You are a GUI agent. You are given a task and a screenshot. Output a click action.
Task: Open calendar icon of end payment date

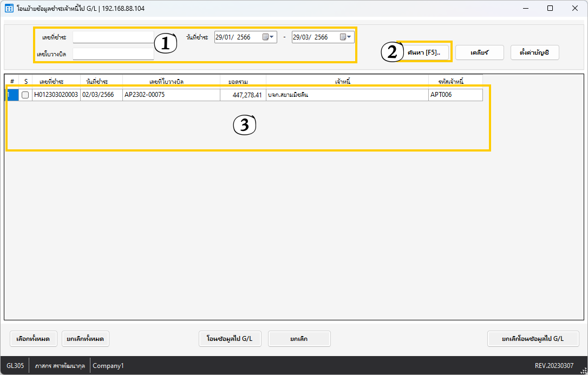click(343, 37)
